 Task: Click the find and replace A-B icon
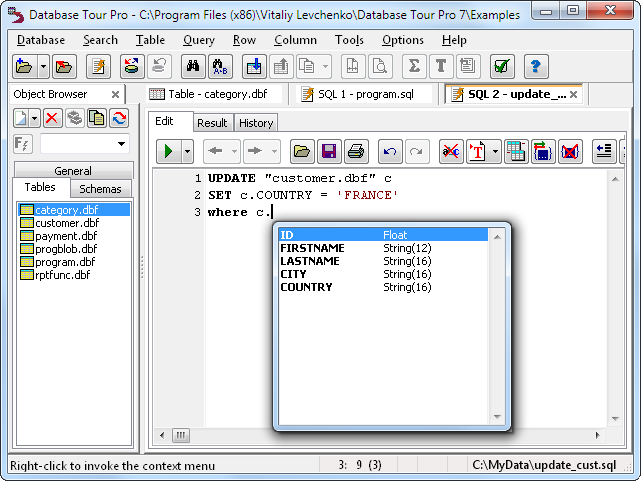(220, 66)
